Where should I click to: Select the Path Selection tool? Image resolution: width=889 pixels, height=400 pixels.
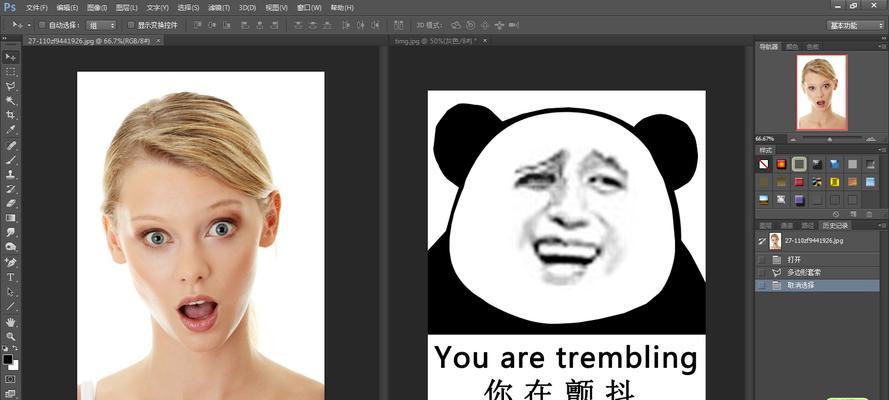pyautogui.click(x=10, y=291)
